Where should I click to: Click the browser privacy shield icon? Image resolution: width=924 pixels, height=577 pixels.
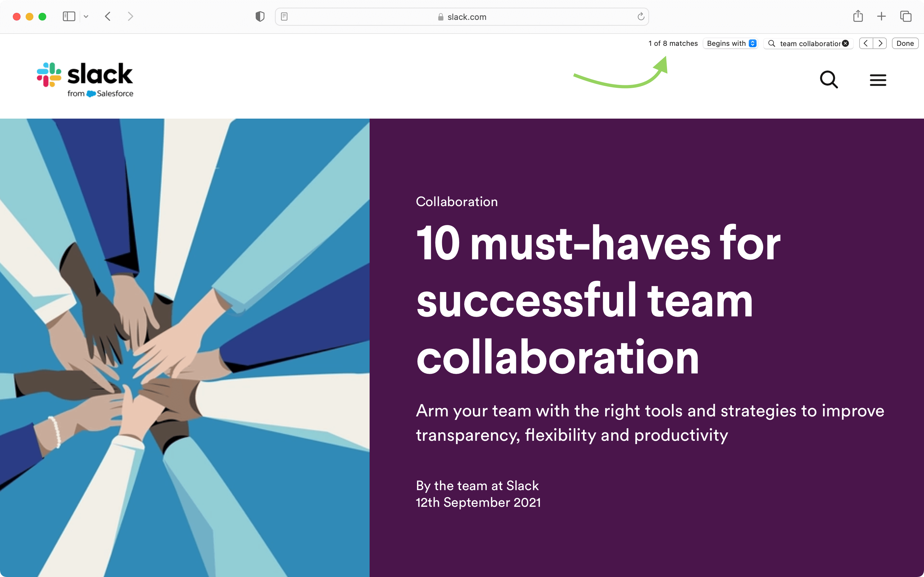coord(260,17)
